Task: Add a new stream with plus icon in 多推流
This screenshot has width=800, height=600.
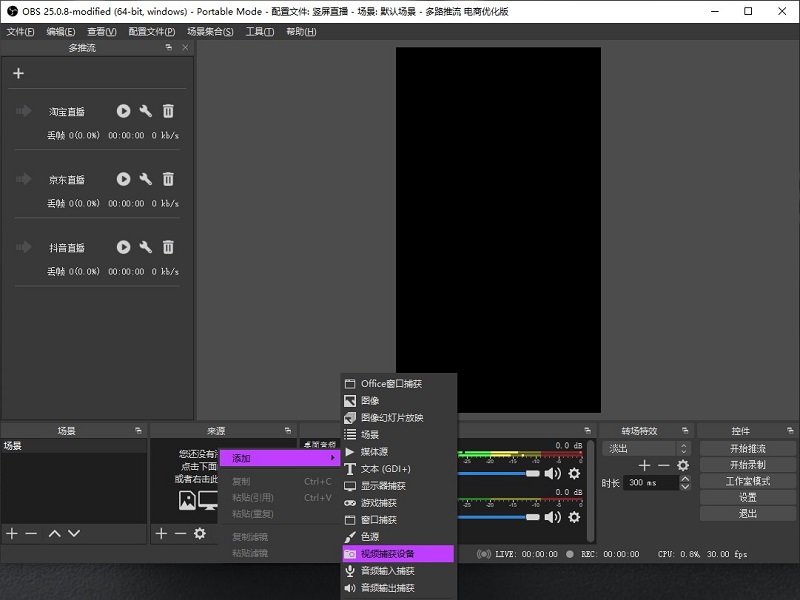Action: (x=20, y=72)
